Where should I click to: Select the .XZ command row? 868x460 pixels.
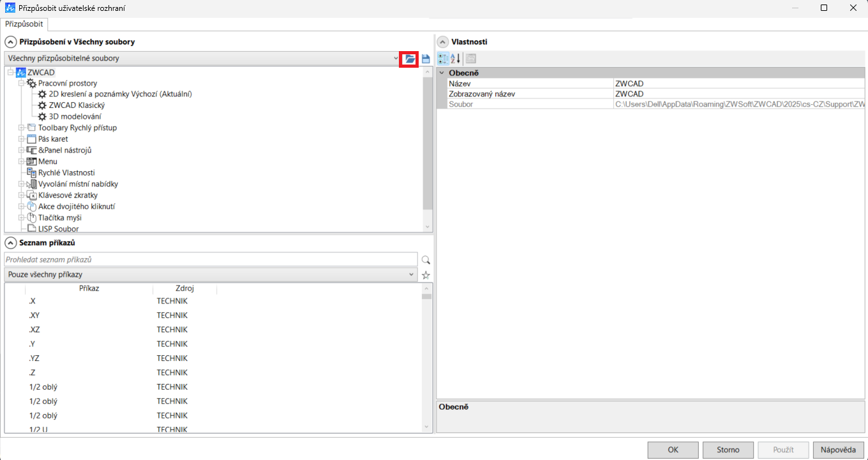pyautogui.click(x=213, y=330)
